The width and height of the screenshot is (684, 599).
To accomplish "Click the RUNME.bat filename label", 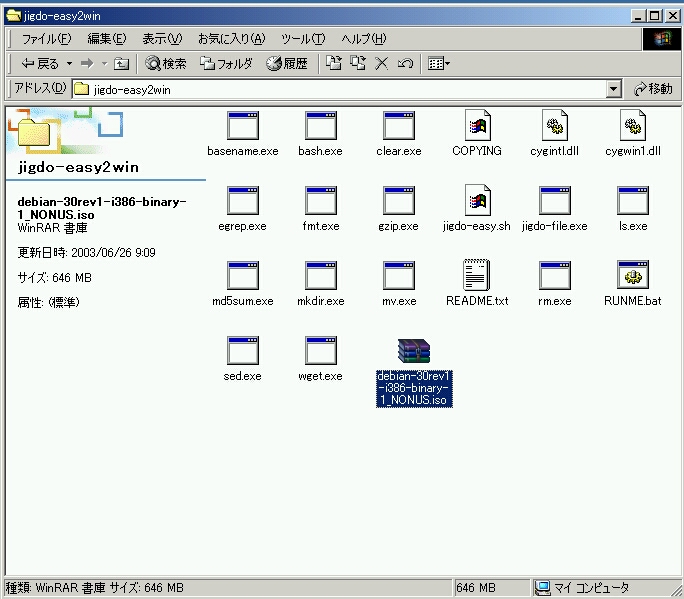I will (x=633, y=301).
